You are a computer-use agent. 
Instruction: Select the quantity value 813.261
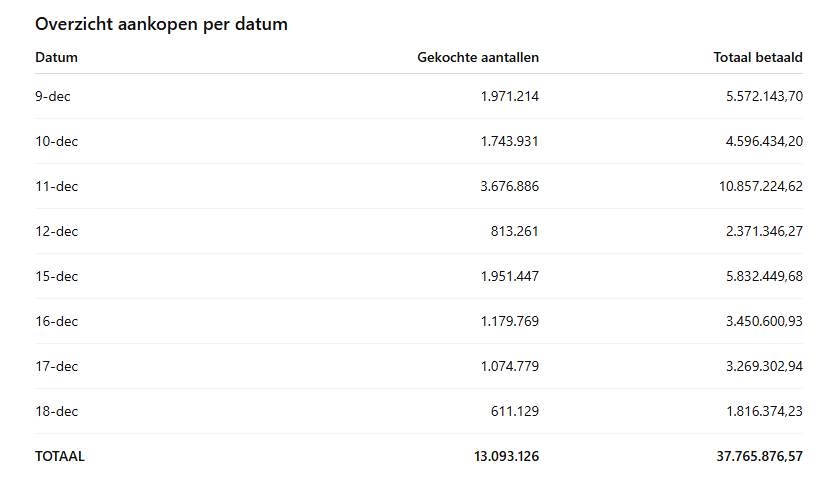[515, 231]
